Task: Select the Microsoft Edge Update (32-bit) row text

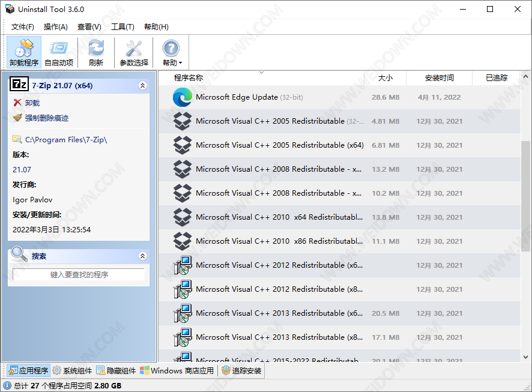Action: [249, 97]
